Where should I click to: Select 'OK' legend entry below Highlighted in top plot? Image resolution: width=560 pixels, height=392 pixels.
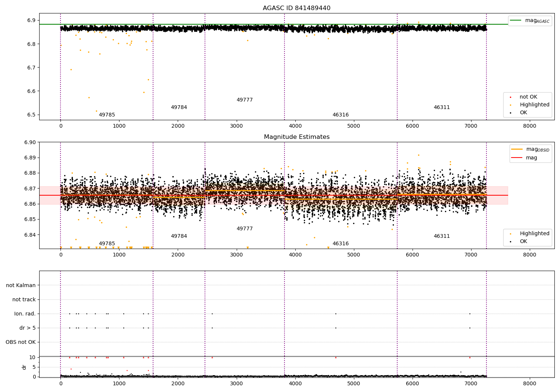pos(523,113)
